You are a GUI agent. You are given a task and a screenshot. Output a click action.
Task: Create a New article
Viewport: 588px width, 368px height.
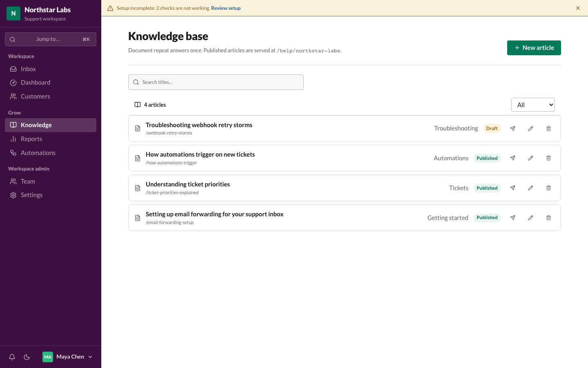pyautogui.click(x=534, y=48)
